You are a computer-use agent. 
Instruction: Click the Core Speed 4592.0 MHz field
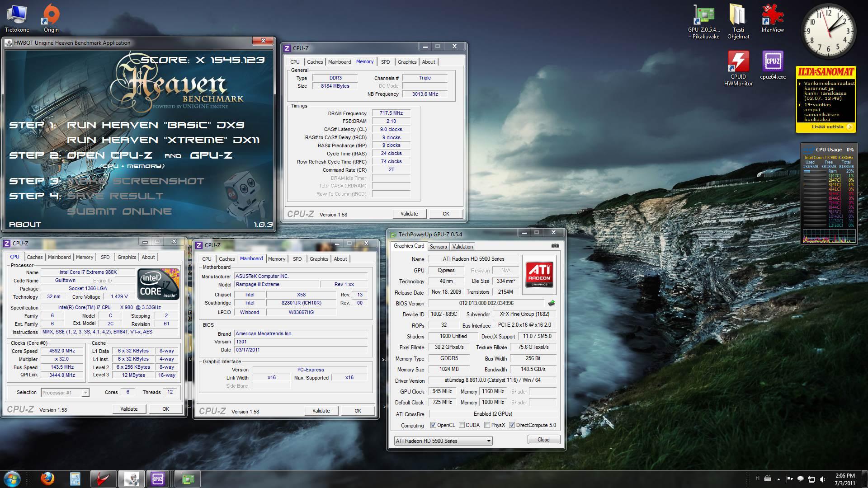pos(62,351)
